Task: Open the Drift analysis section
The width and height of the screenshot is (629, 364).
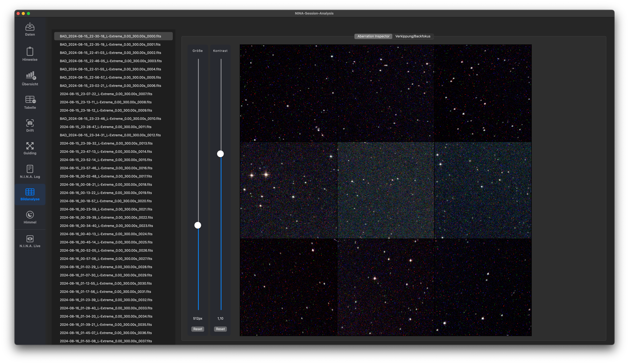Action: (30, 125)
